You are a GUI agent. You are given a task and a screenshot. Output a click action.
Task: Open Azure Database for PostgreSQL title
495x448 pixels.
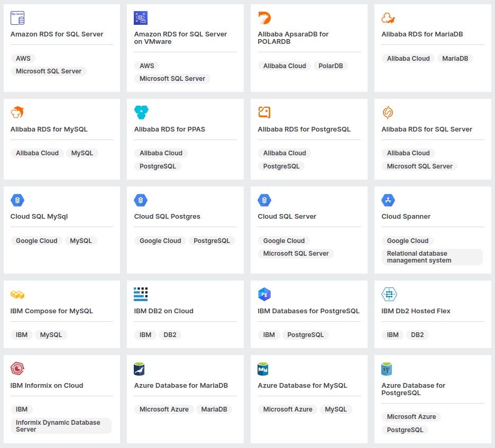coord(413,389)
